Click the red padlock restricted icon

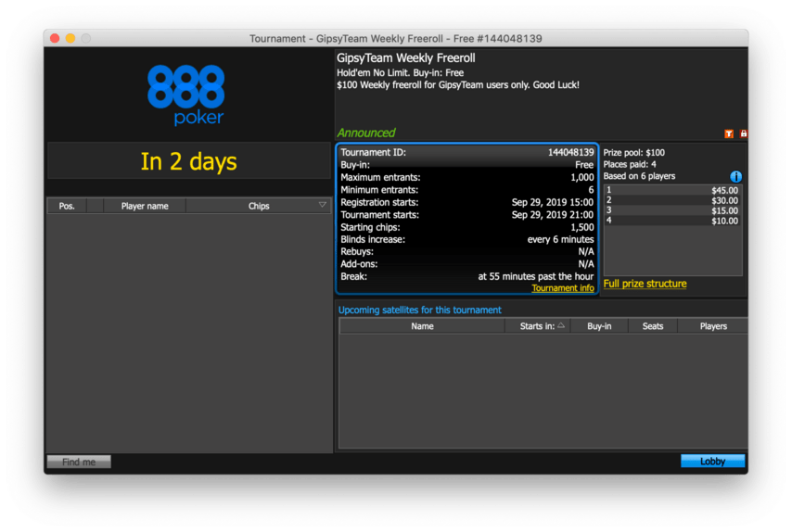743,134
